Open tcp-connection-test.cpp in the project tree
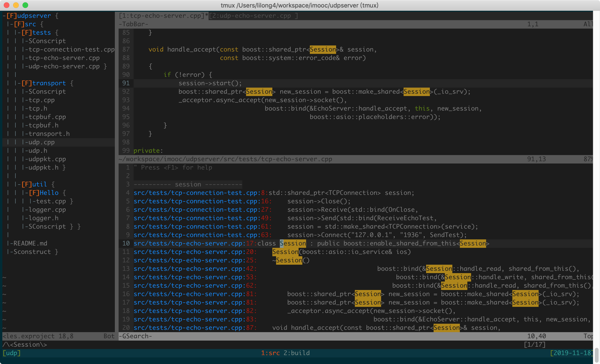Screen dimensions: 600x364 click(71, 50)
